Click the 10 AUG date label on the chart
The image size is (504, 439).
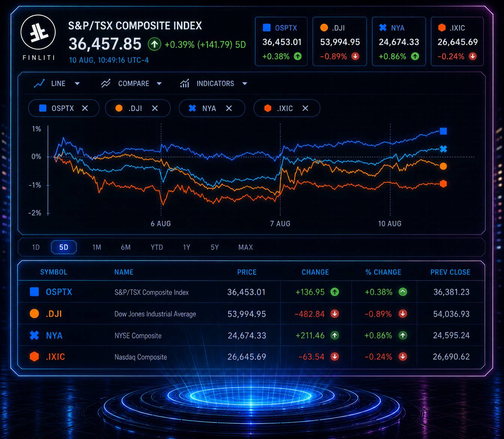[x=390, y=224]
